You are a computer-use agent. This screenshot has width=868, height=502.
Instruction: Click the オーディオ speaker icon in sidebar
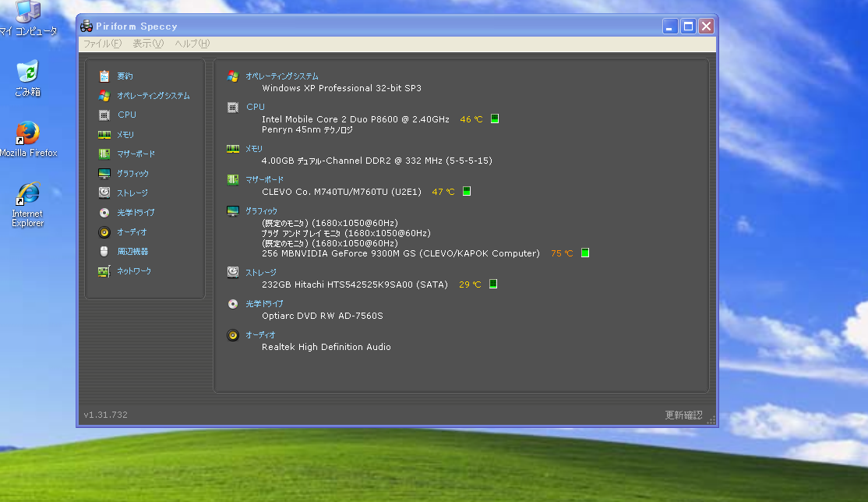click(x=104, y=232)
